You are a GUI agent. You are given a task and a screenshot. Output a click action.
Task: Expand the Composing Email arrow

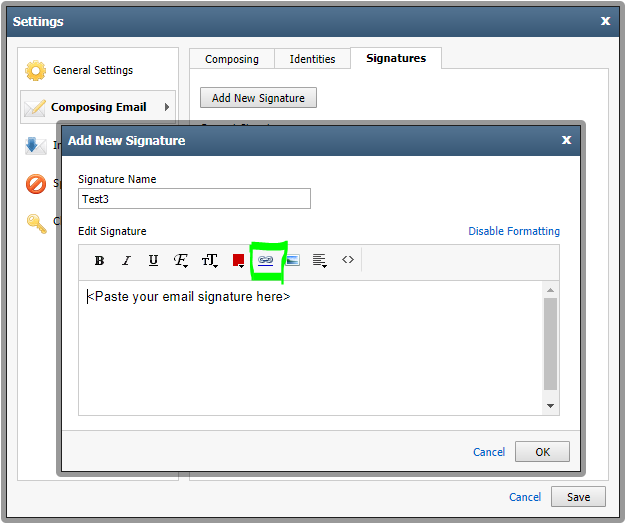168,108
